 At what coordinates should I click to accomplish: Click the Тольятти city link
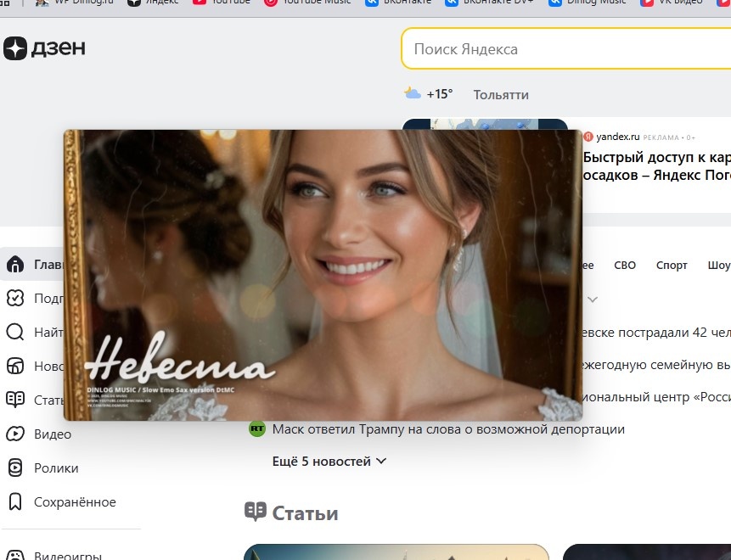point(501,94)
